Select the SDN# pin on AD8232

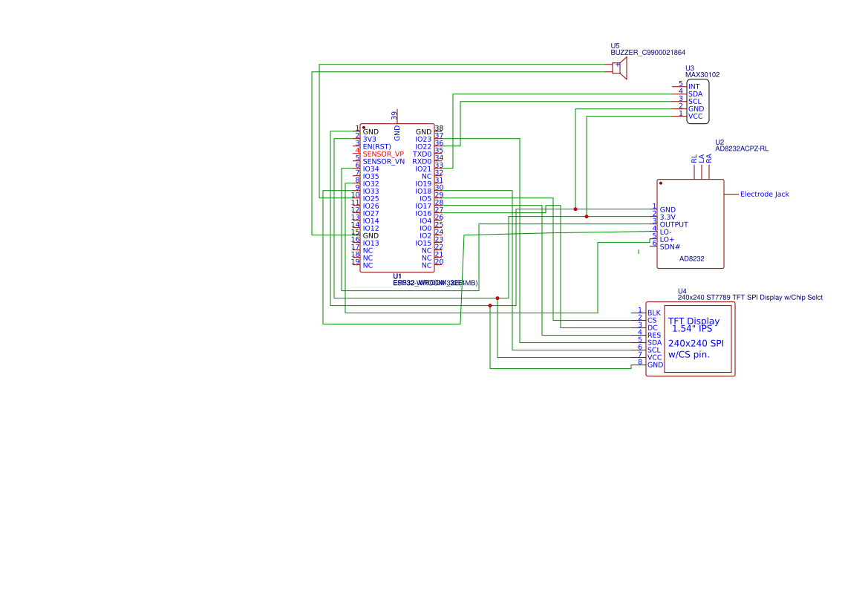click(670, 247)
